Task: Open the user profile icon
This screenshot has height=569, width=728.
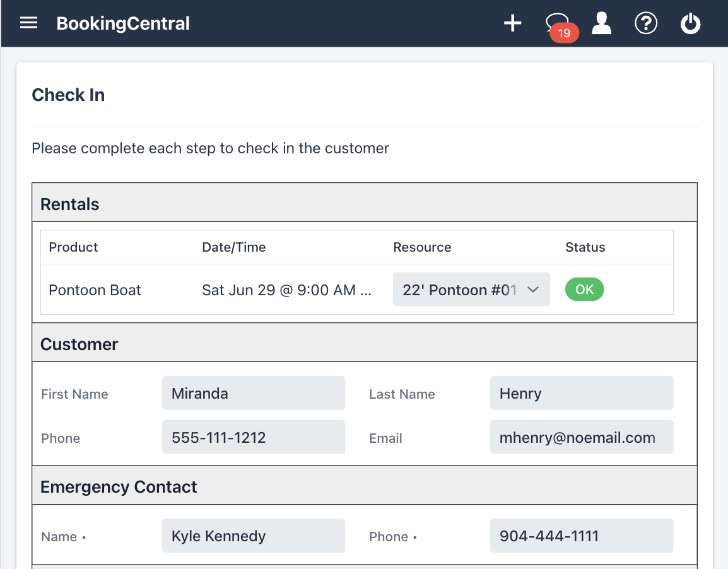Action: pyautogui.click(x=601, y=23)
